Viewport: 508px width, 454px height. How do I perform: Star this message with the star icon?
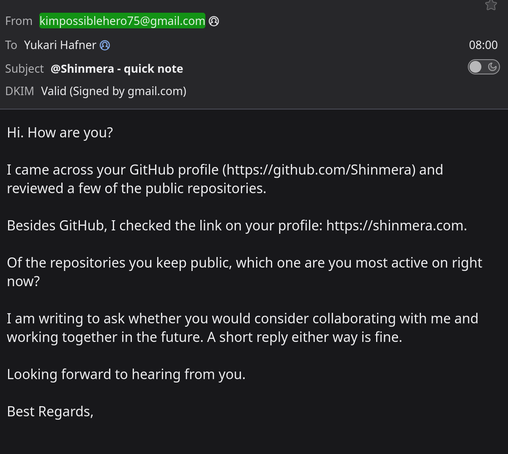491,5
